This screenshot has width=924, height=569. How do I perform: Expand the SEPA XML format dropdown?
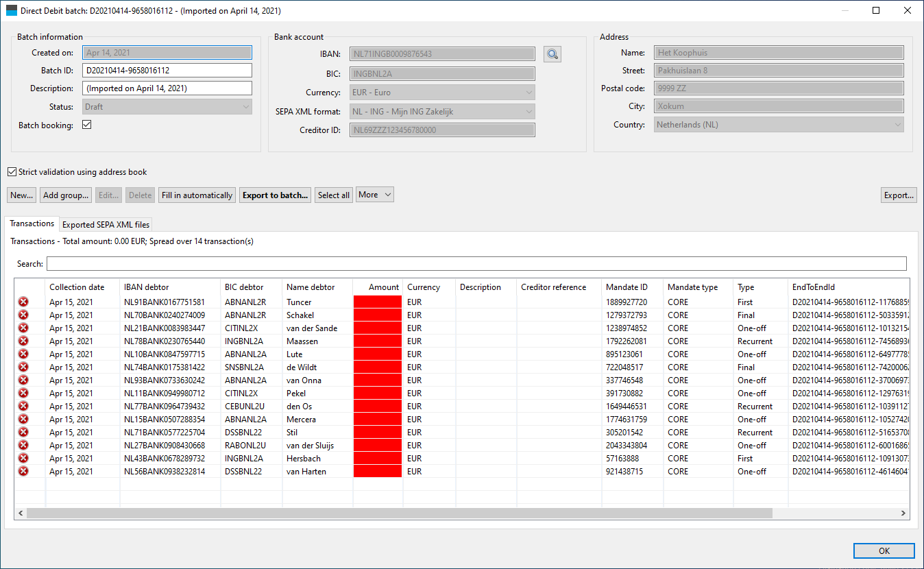(x=442, y=111)
